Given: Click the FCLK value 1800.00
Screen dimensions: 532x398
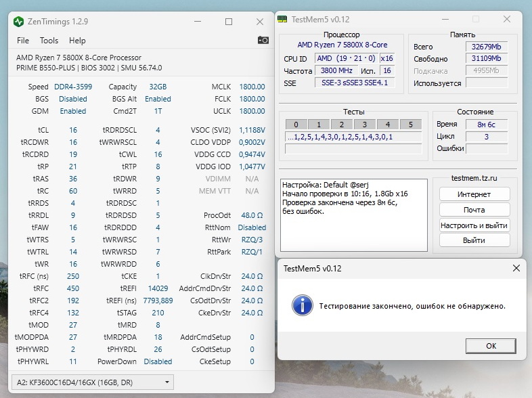Looking at the screenshot, I should 252,99.
